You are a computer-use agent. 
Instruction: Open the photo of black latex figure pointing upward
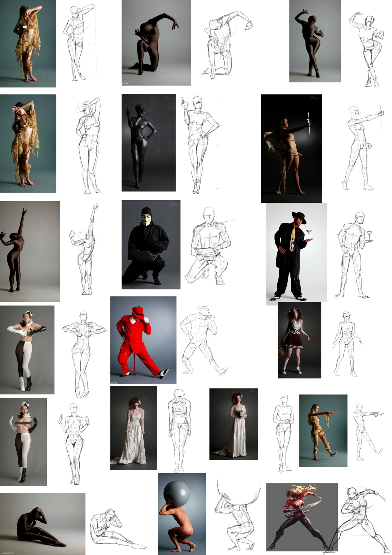coord(149,143)
